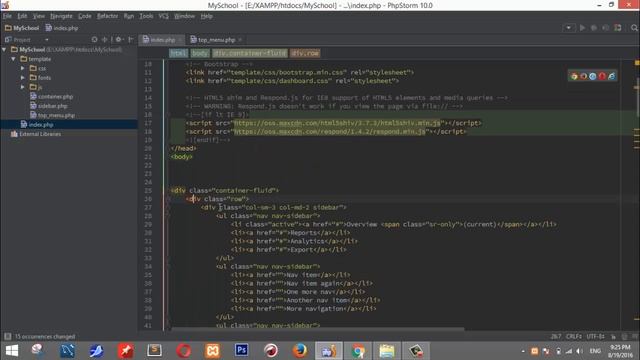Open the VCS menu
Image resolution: width=640 pixels, height=360 pixels.
[164, 16]
